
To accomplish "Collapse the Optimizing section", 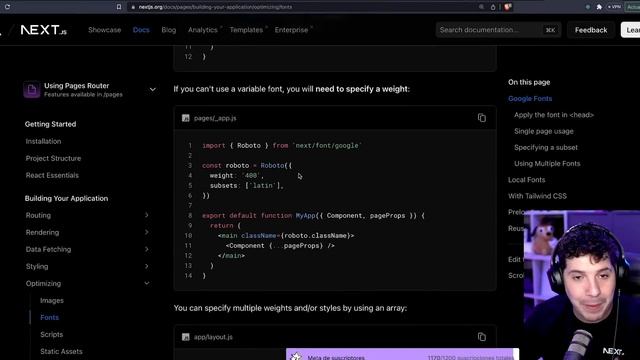I will [x=147, y=283].
